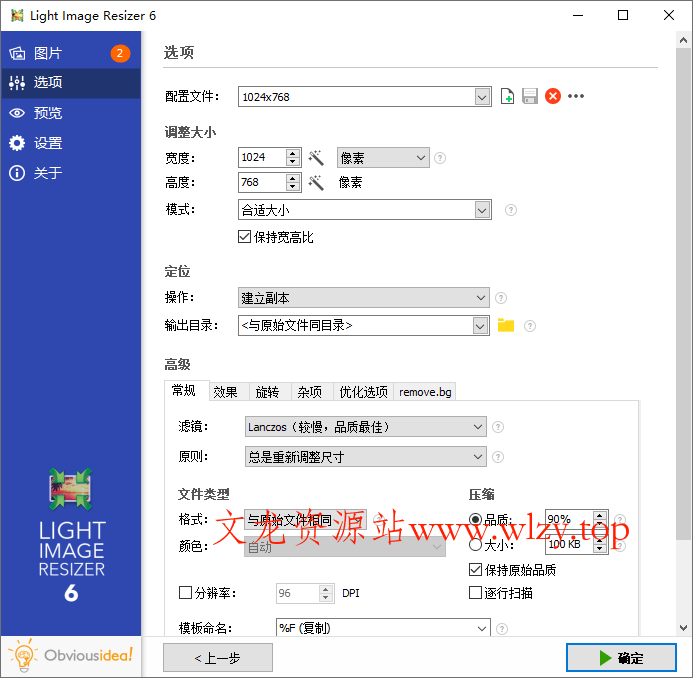Viewport: 693px width, 678px height.
Task: Select the 大小 radio button
Action: pos(475,545)
